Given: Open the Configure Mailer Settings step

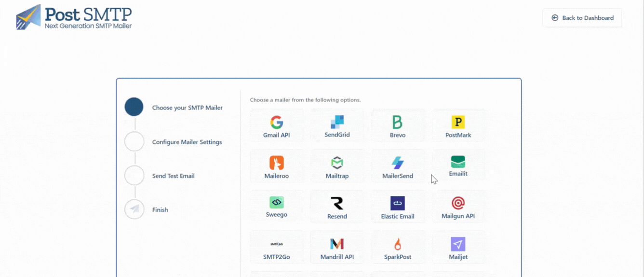Looking at the screenshot, I should pyautogui.click(x=187, y=142).
